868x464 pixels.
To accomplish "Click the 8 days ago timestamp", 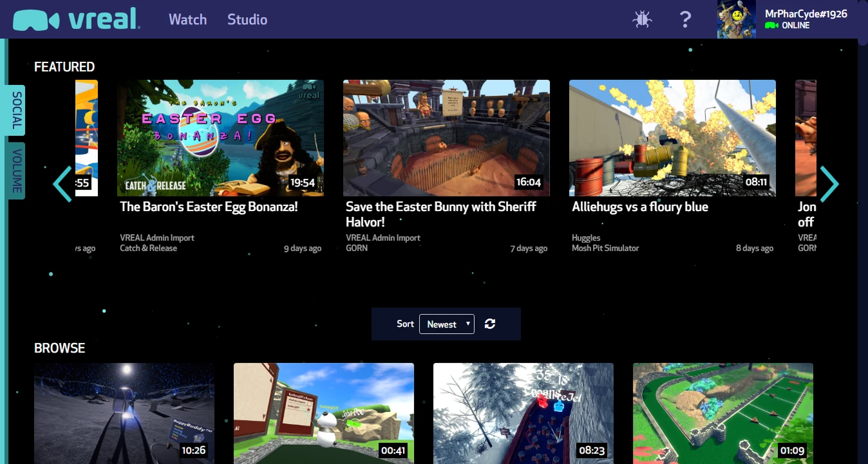I will 755,248.
